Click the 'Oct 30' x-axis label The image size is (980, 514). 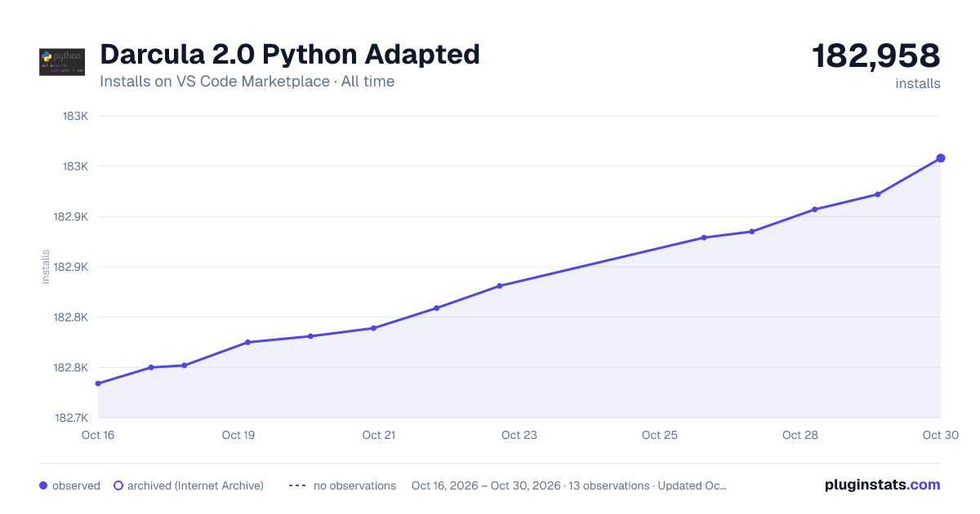pyautogui.click(x=939, y=435)
